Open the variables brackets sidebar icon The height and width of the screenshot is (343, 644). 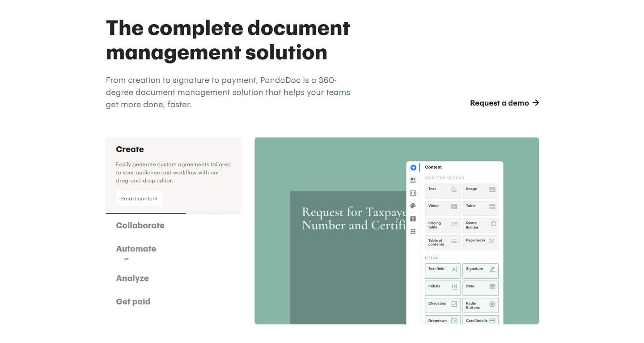tap(413, 193)
